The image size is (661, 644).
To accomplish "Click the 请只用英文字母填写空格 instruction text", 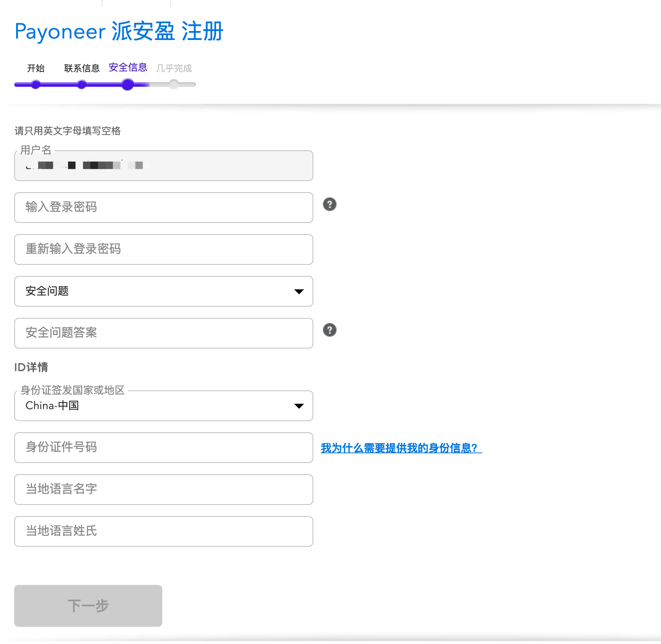I will point(68,131).
